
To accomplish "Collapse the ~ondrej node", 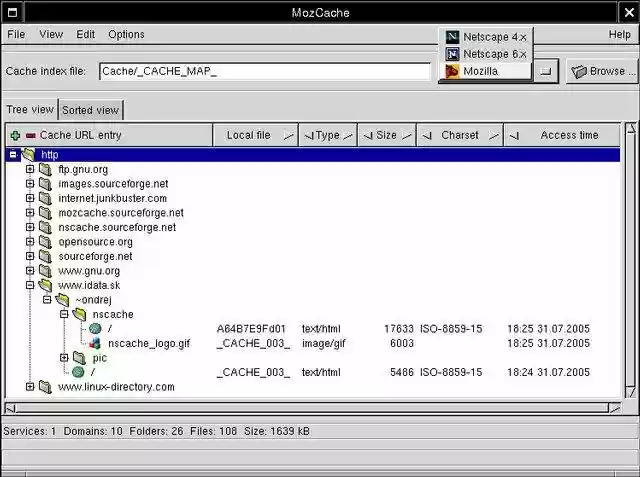I will tap(47, 300).
